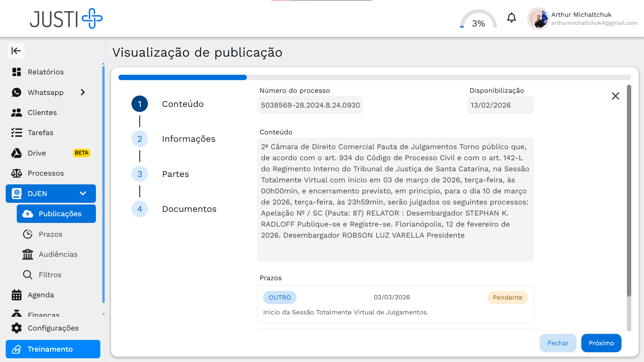Open the Prazos clock icon
This screenshot has height=362, width=644.
tap(28, 234)
